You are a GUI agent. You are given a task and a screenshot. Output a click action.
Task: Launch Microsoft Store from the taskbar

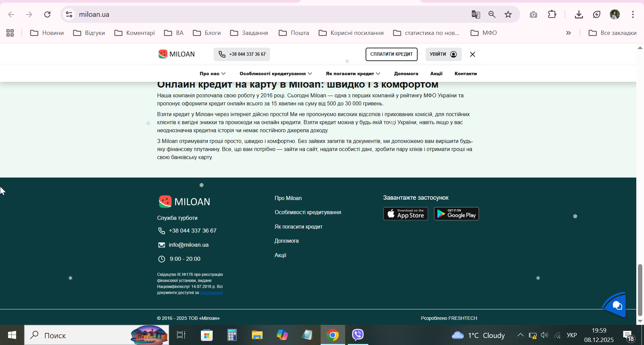[207, 335]
